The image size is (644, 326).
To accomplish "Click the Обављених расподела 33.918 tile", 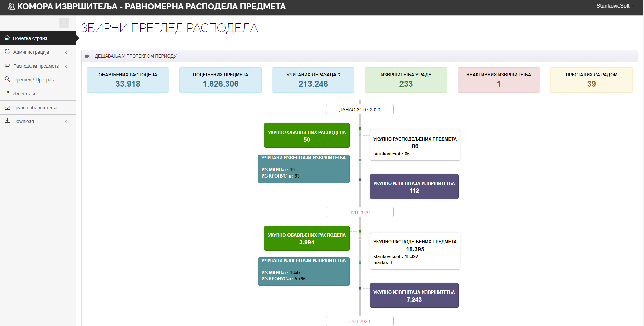I will tap(128, 80).
